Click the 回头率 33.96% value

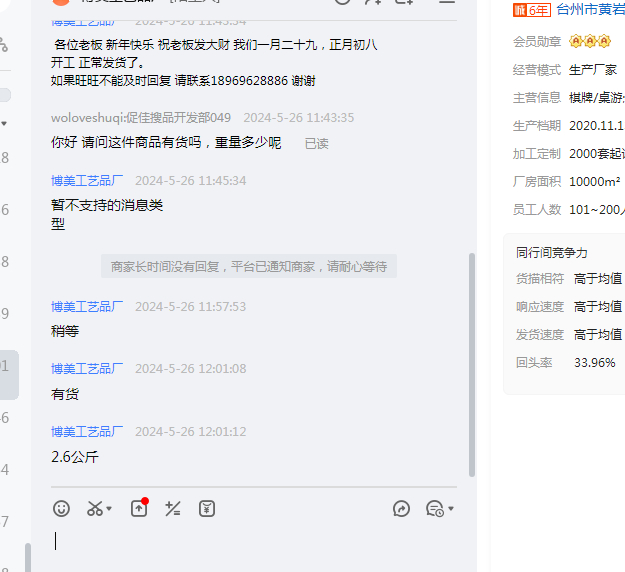[595, 363]
